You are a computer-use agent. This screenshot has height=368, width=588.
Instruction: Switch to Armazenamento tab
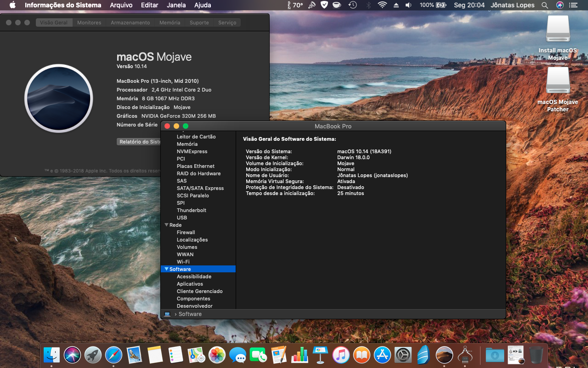pyautogui.click(x=130, y=23)
